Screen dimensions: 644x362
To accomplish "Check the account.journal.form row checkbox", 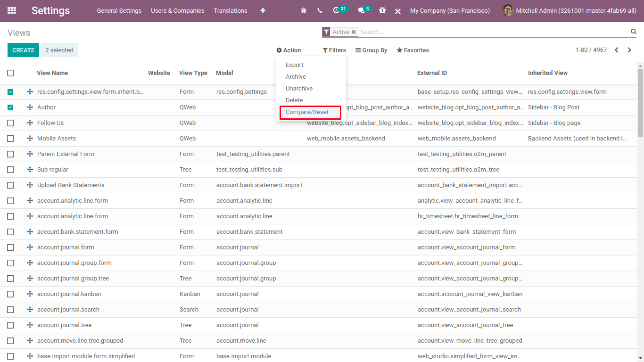I will point(10,247).
